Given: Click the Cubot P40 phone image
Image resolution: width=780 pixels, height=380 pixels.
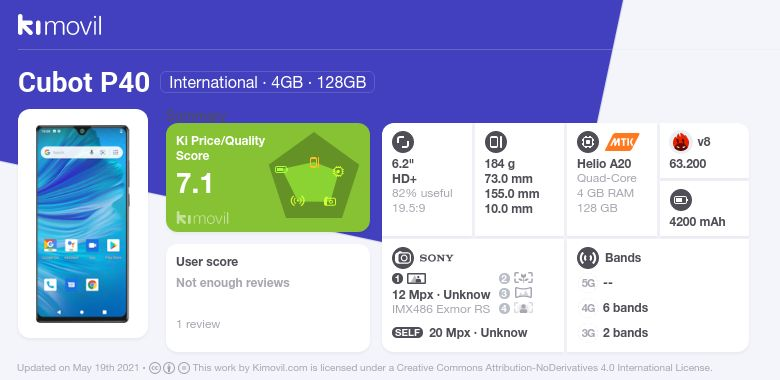Looking at the screenshot, I should [x=83, y=224].
